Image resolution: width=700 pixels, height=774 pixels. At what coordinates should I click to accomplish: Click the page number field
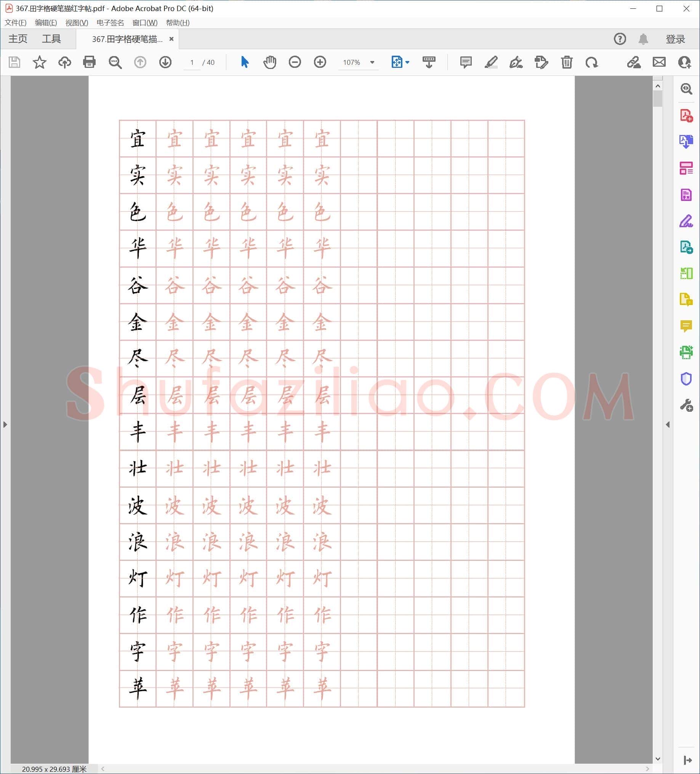coord(192,63)
